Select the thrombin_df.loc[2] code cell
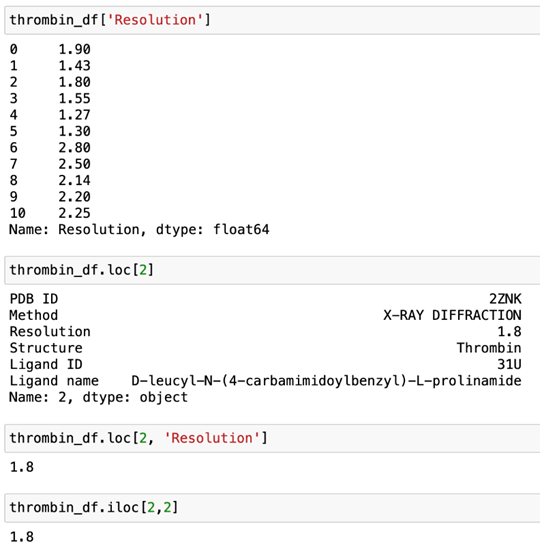This screenshot has height=554, width=540. (272, 270)
